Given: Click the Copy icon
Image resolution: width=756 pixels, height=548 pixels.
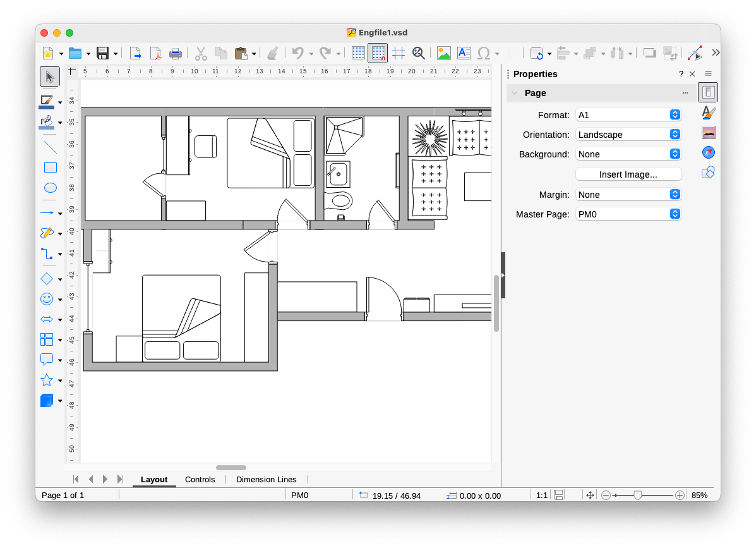Looking at the screenshot, I should (221, 53).
